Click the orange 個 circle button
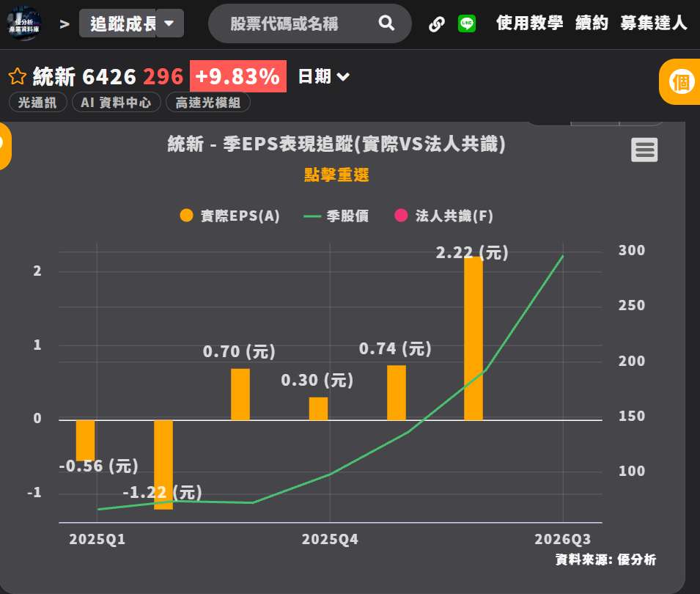This screenshot has width=700, height=594. [680, 82]
